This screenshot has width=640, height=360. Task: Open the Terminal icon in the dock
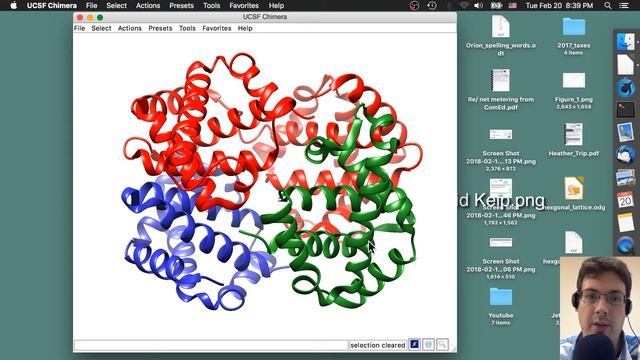point(626,109)
